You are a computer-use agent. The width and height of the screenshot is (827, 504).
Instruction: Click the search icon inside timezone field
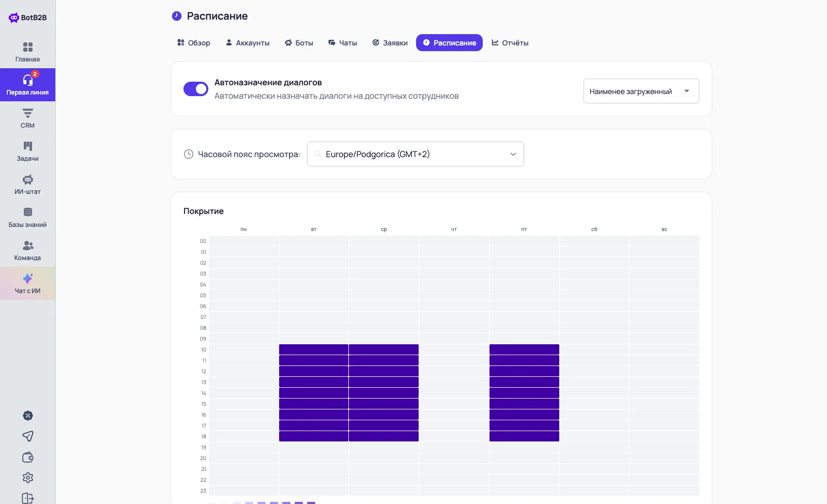tap(318, 154)
